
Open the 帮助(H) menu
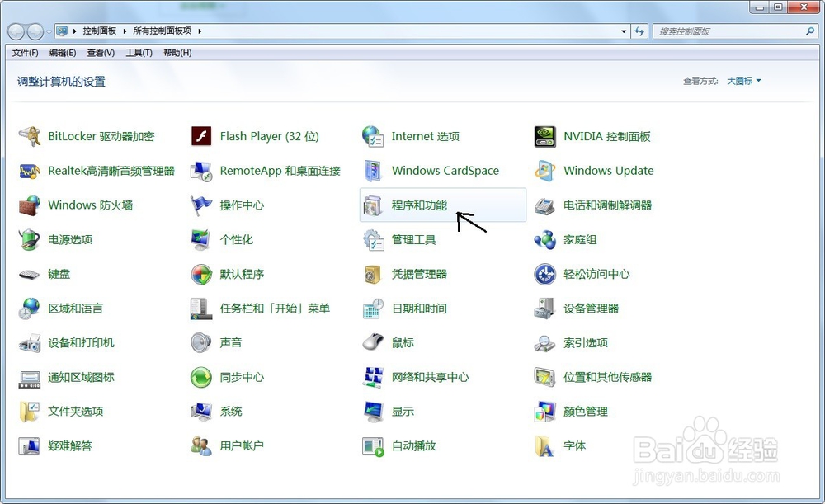click(x=177, y=53)
